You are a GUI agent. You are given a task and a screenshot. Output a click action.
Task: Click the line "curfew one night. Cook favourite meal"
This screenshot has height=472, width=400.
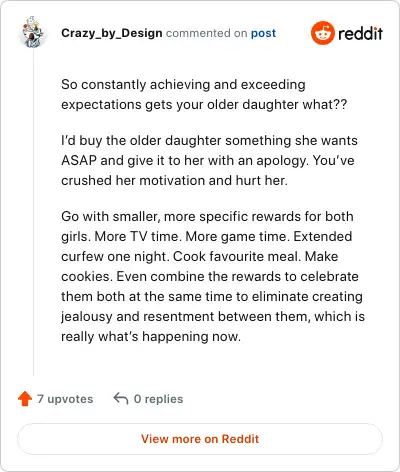200,256
